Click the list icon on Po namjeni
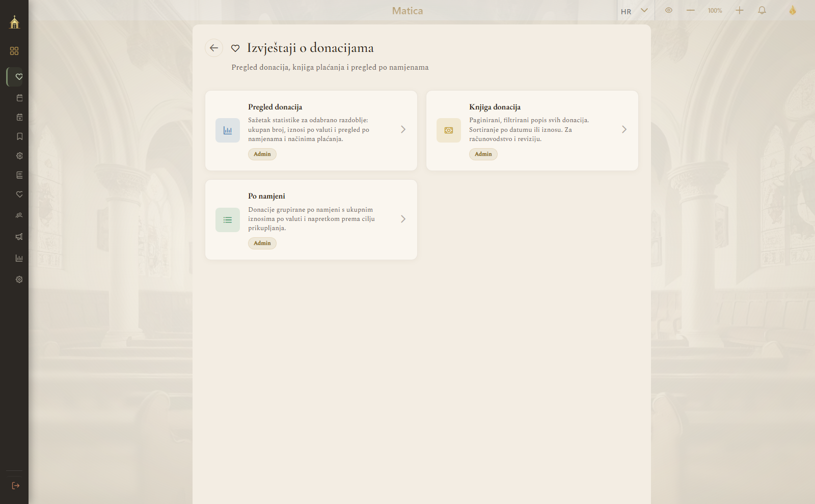This screenshot has width=815, height=504. (228, 220)
